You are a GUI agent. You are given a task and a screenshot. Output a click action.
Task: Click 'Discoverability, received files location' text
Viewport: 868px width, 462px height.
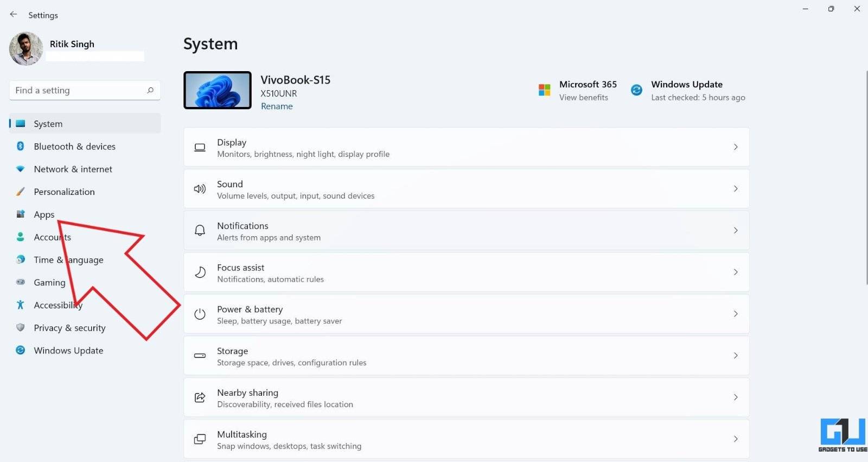tap(285, 404)
